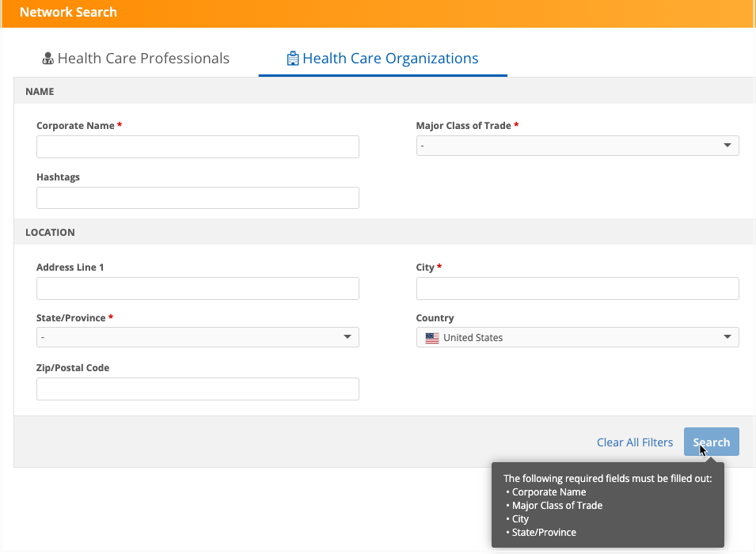
Task: Click the LOCATION section header bar
Action: (x=384, y=233)
